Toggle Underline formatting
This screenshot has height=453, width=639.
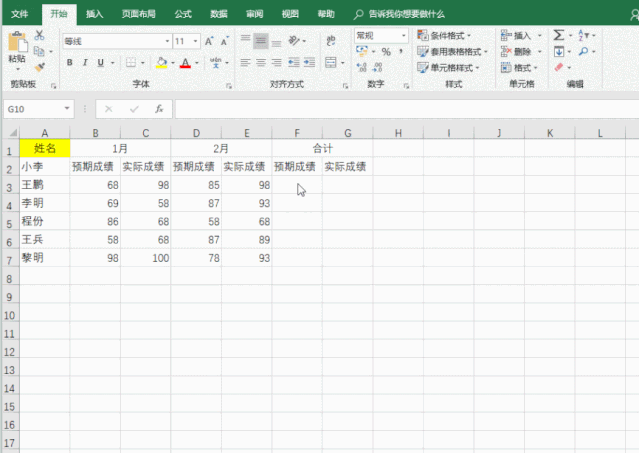(x=101, y=62)
